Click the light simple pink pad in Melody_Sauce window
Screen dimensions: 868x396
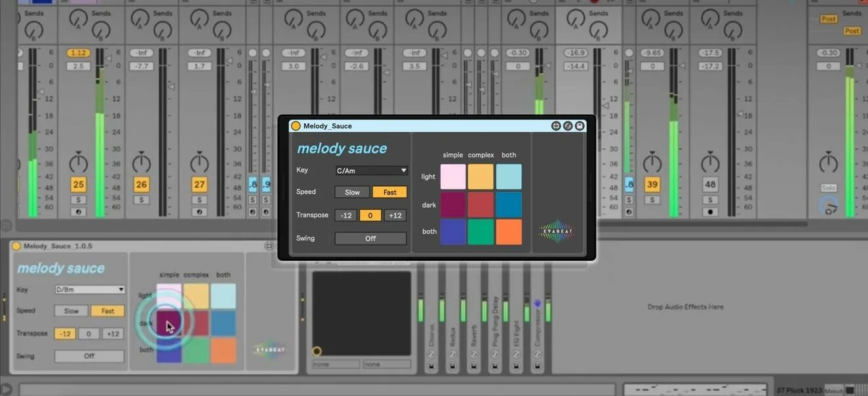(453, 177)
